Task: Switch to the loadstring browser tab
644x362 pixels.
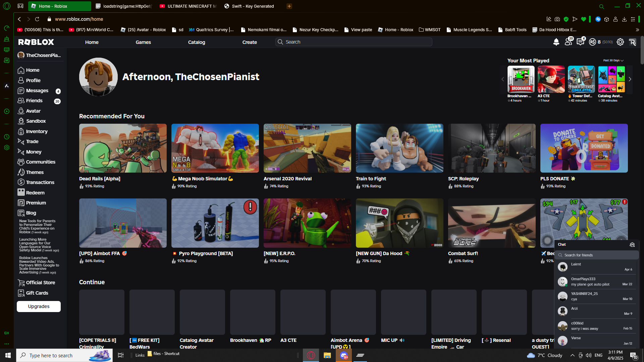Action: 124,6
